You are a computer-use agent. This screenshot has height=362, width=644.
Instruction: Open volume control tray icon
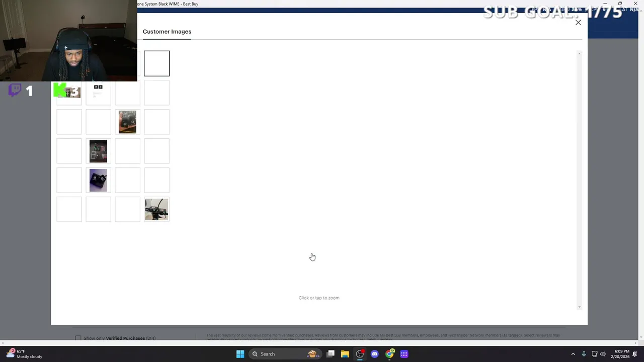[603, 354]
